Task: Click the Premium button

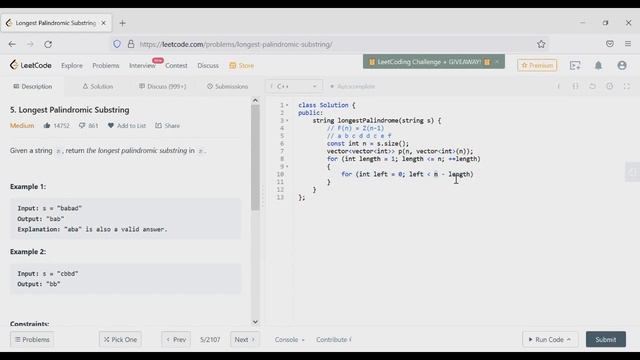Action: pos(537,65)
